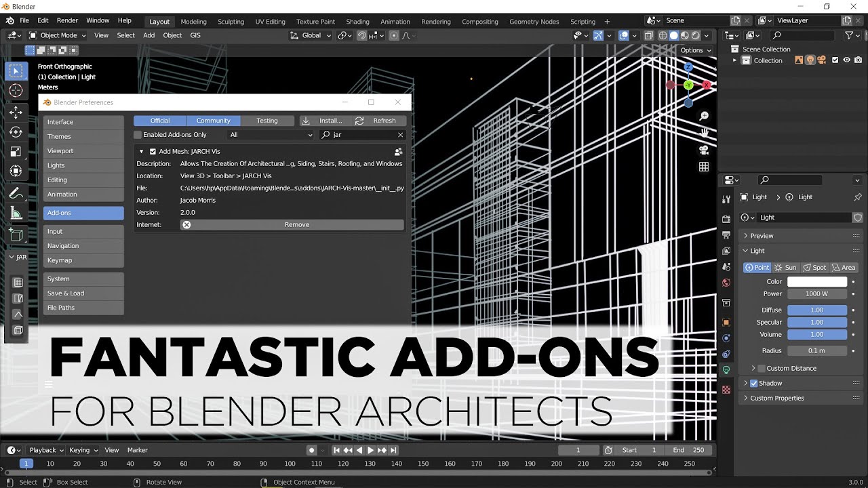
Task: Click the zoom viewport gizmo icon
Action: point(704,117)
